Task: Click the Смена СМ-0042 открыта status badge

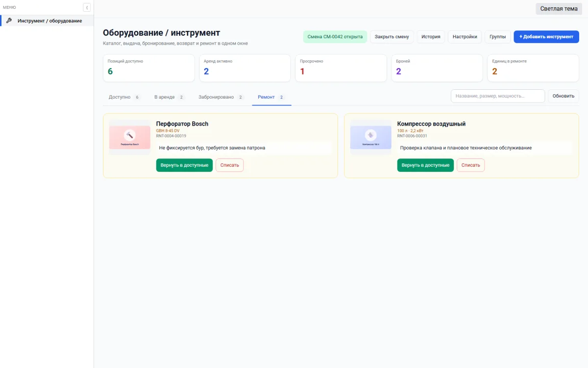Action: 335,37
